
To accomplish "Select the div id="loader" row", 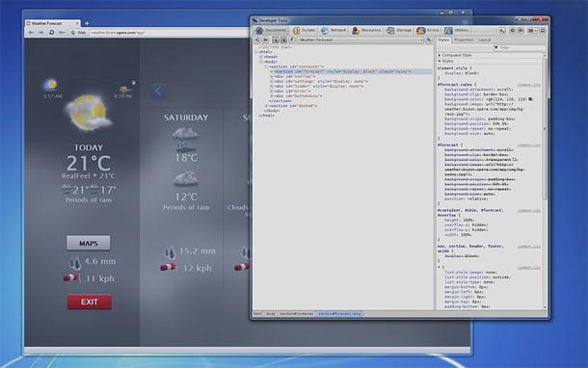I will (318, 86).
